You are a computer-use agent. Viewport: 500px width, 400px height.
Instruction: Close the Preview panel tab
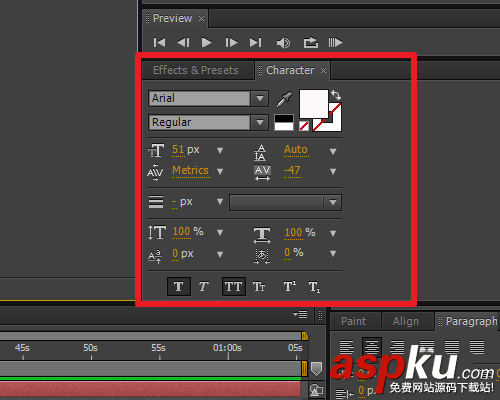tap(201, 19)
